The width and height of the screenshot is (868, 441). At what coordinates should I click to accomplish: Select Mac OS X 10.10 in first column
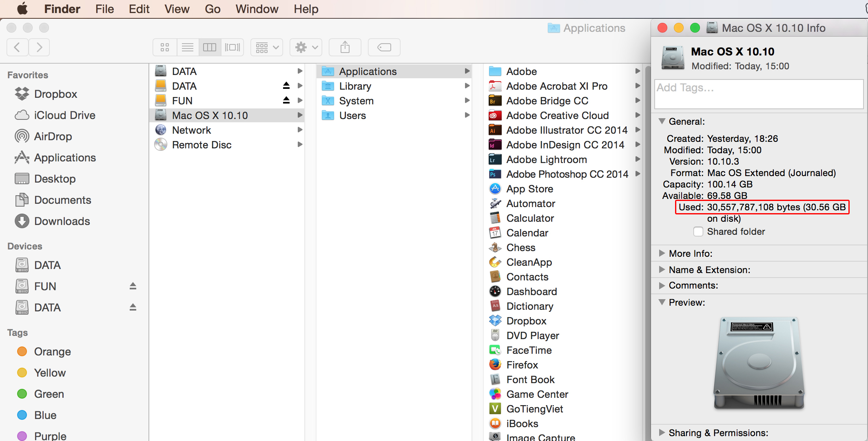click(x=228, y=115)
